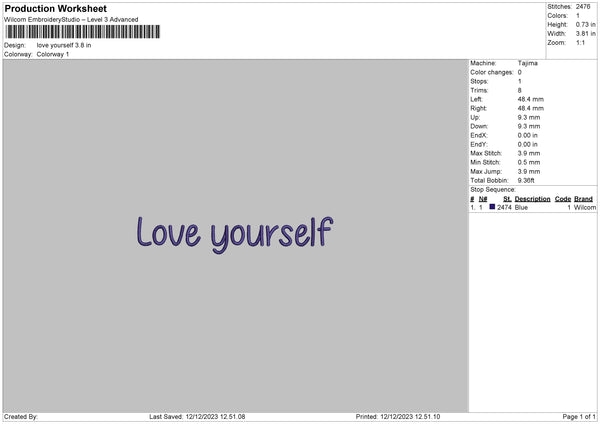Click the Wilcom brand cell

tap(585, 207)
